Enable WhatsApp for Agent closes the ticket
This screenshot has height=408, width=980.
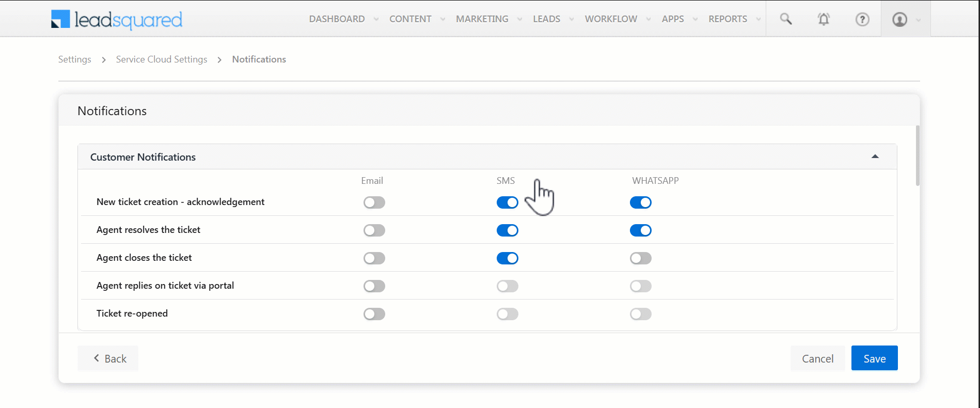(640, 258)
